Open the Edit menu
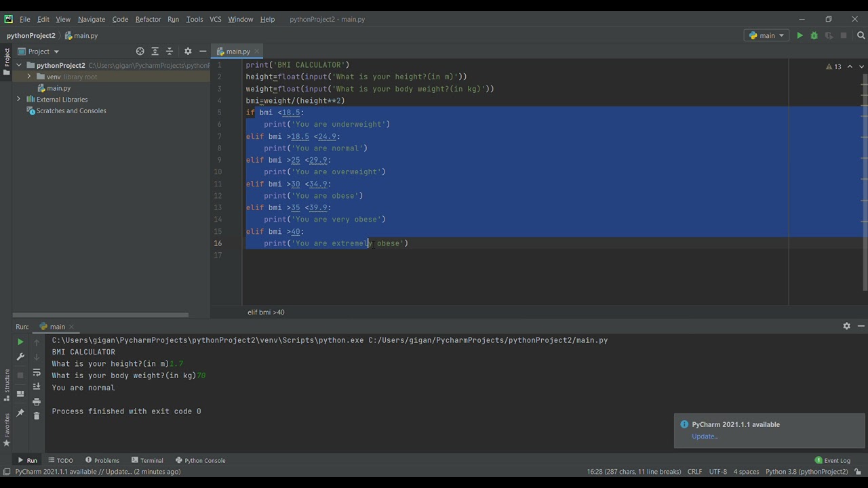Image resolution: width=868 pixels, height=488 pixels. [43, 19]
